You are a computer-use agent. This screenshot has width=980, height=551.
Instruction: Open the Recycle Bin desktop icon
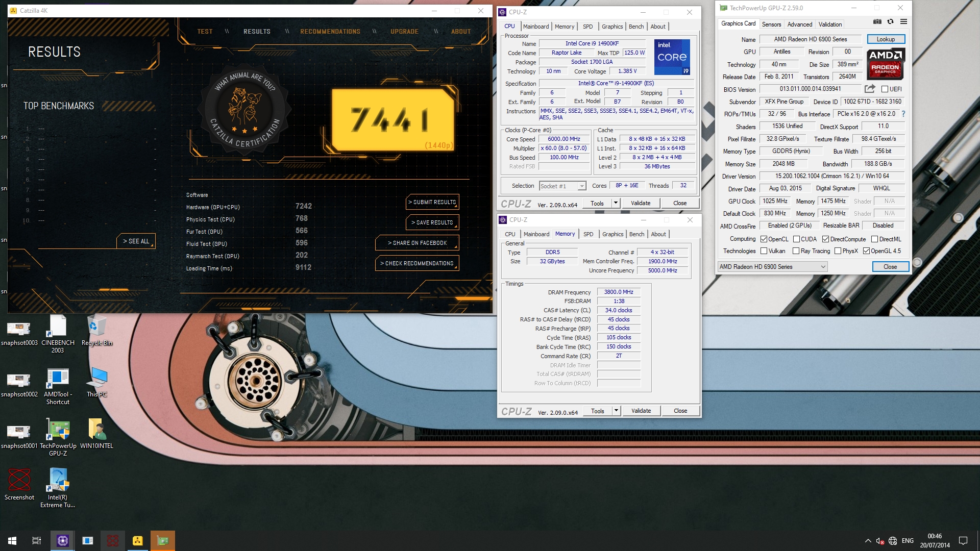pyautogui.click(x=97, y=331)
